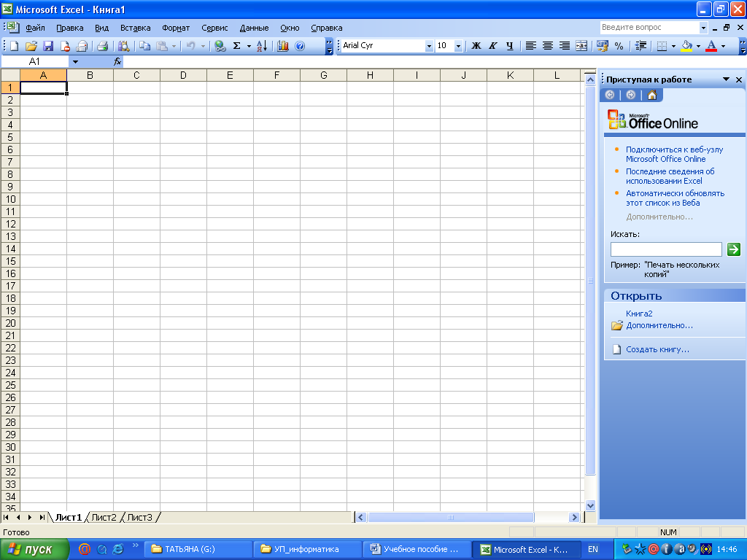Create a new blank workbook from the toolbar
747x560 pixels.
(15, 46)
